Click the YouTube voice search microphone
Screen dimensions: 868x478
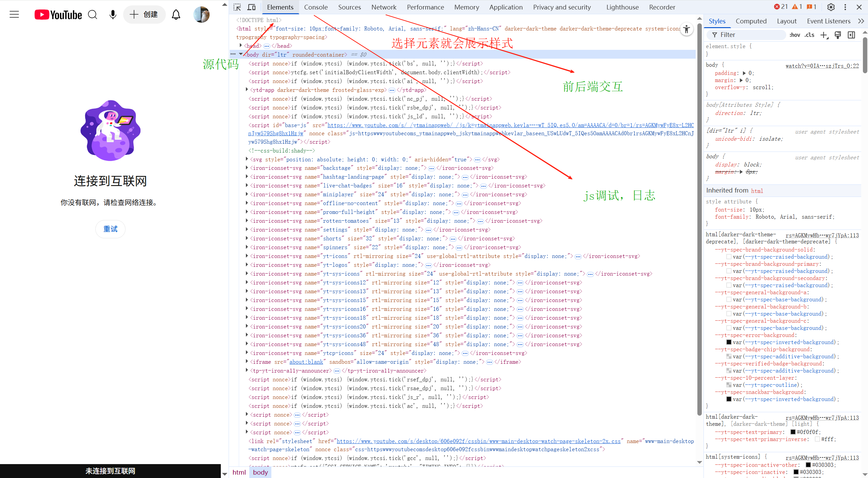(113, 15)
